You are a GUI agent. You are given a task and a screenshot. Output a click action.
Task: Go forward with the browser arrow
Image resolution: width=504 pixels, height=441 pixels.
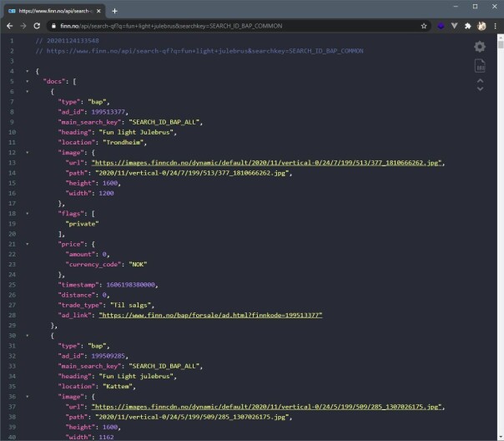23,26
